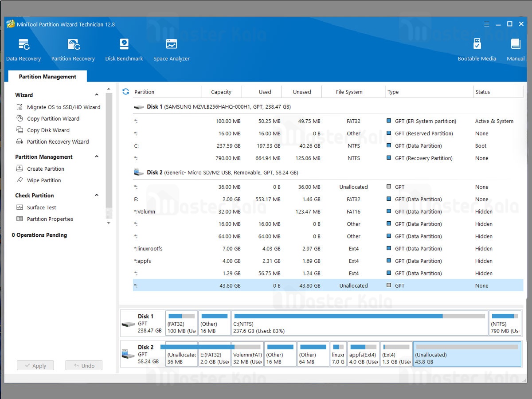Select the C:(NTFS) block in the disk map
The height and width of the screenshot is (399, 532).
pyautogui.click(x=360, y=323)
